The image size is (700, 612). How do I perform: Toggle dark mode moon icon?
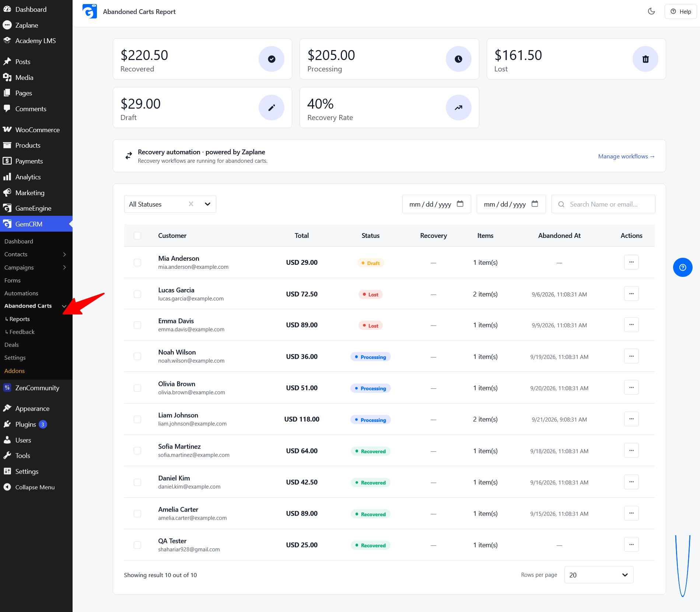(651, 11)
